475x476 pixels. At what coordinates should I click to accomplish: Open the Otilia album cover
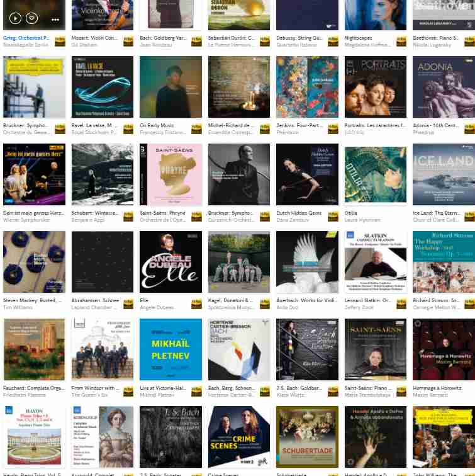376,174
